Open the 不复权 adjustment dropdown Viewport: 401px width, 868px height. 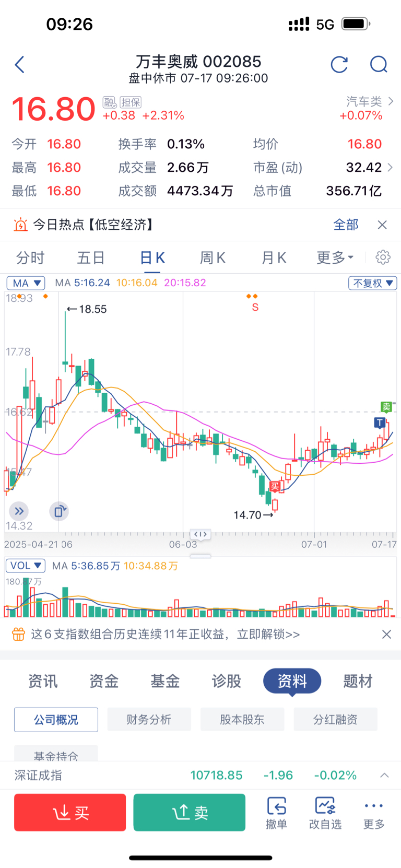point(373,283)
